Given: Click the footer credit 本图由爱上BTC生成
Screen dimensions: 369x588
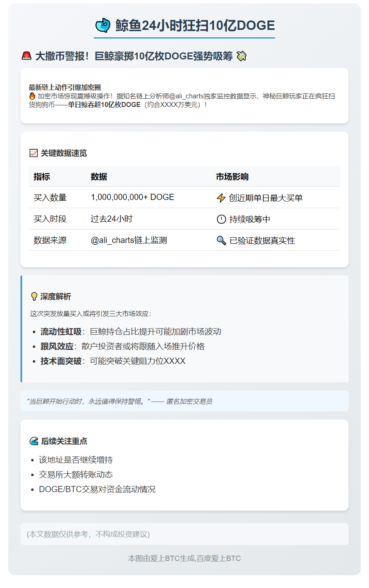Looking at the screenshot, I should (x=184, y=558).
